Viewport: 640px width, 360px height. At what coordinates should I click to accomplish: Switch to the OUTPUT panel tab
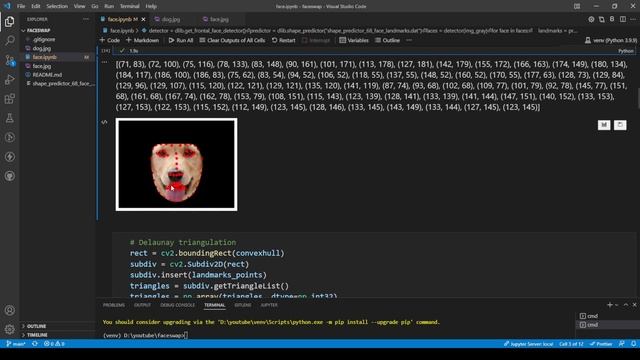pyautogui.click(x=142, y=305)
